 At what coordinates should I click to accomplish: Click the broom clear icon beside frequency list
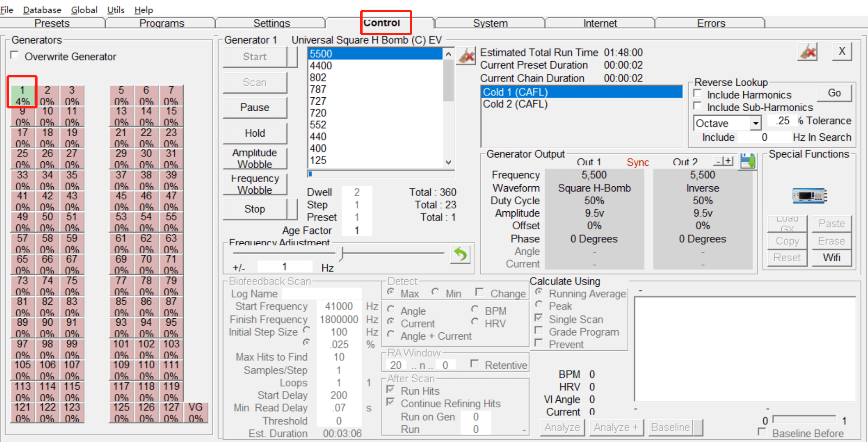click(467, 57)
